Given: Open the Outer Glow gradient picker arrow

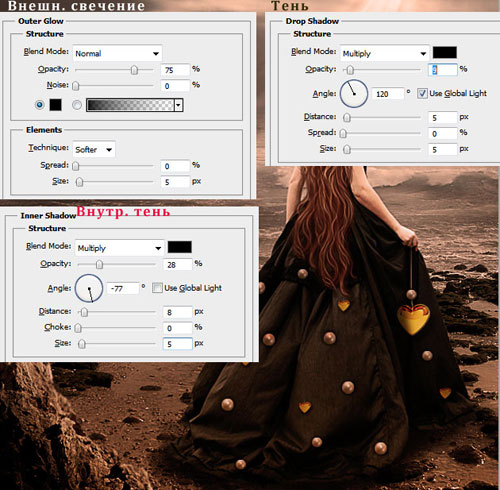Looking at the screenshot, I should pyautogui.click(x=179, y=105).
